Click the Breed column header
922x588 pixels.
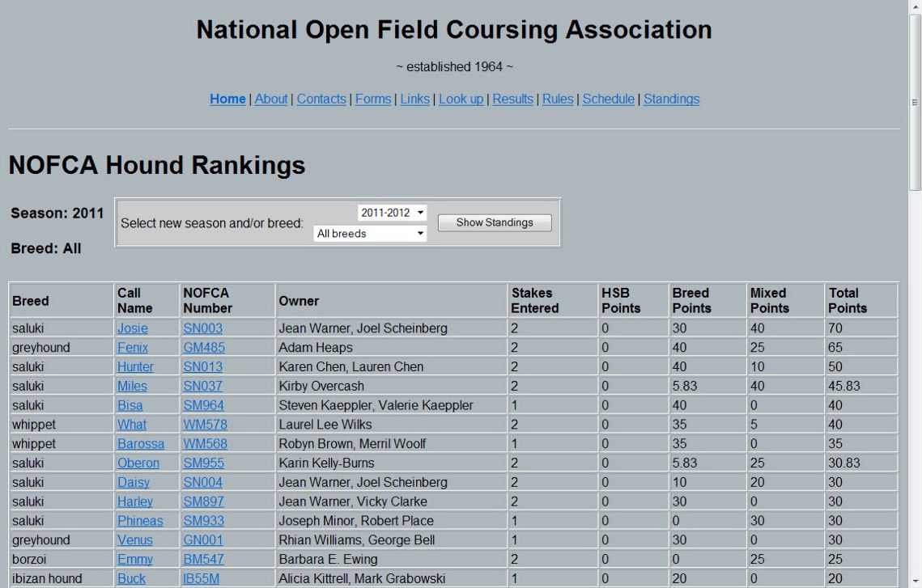click(x=62, y=301)
